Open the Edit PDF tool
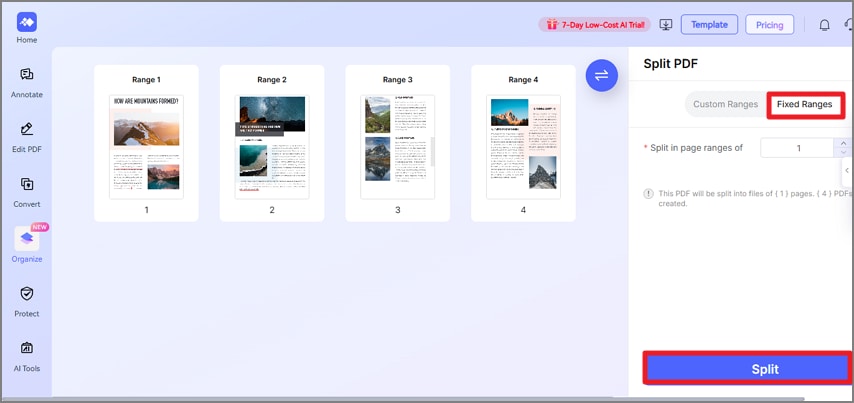 27,137
